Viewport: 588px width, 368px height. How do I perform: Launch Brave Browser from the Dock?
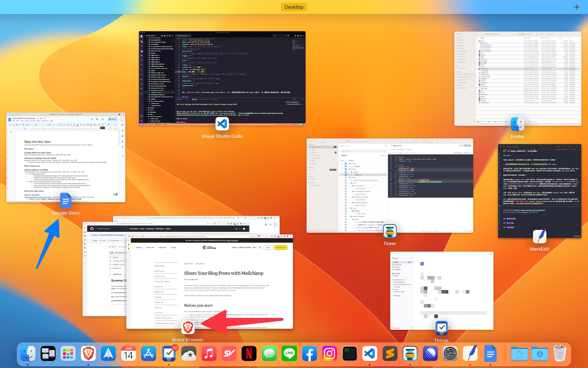[88, 354]
